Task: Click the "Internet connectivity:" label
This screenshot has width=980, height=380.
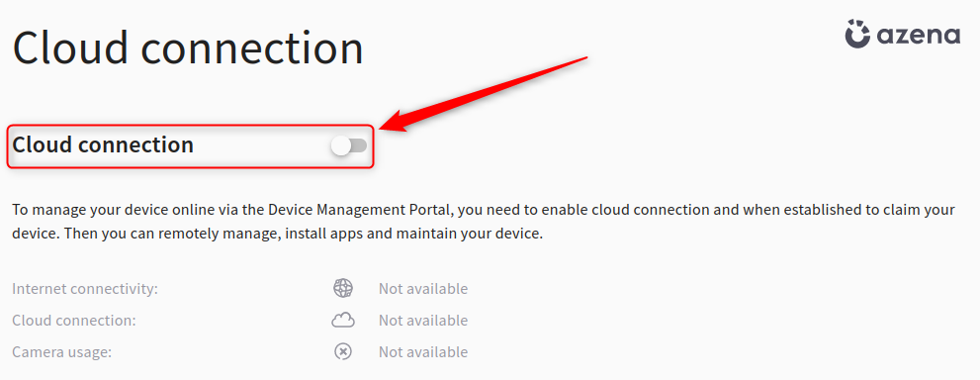Action: 85,289
